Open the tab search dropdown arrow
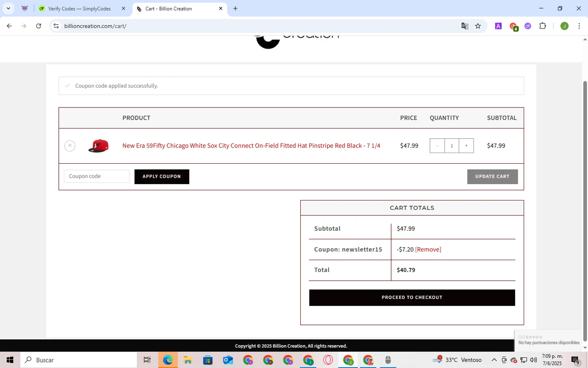 8,8
